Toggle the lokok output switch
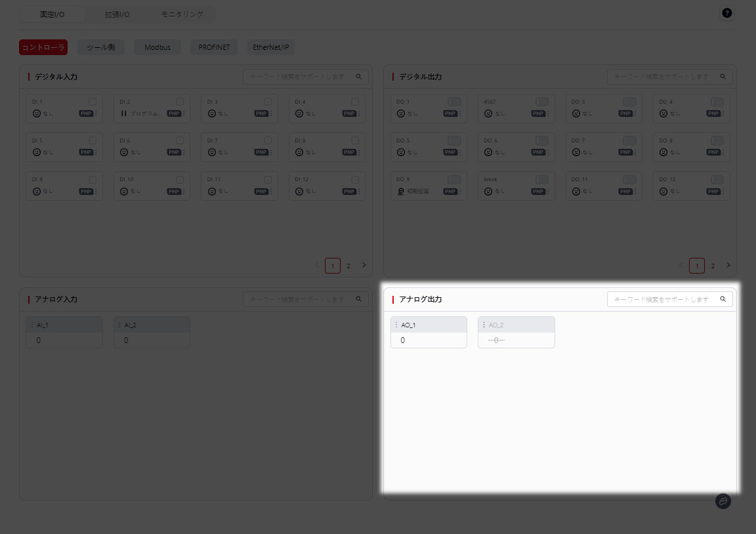Viewport: 756px width, 534px height. 541,179
